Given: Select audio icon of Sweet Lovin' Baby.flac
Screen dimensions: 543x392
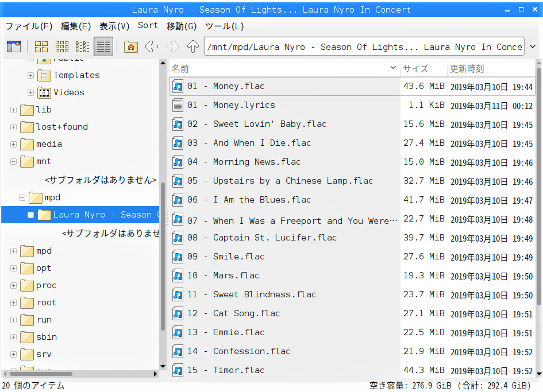Looking at the screenshot, I should pos(178,124).
